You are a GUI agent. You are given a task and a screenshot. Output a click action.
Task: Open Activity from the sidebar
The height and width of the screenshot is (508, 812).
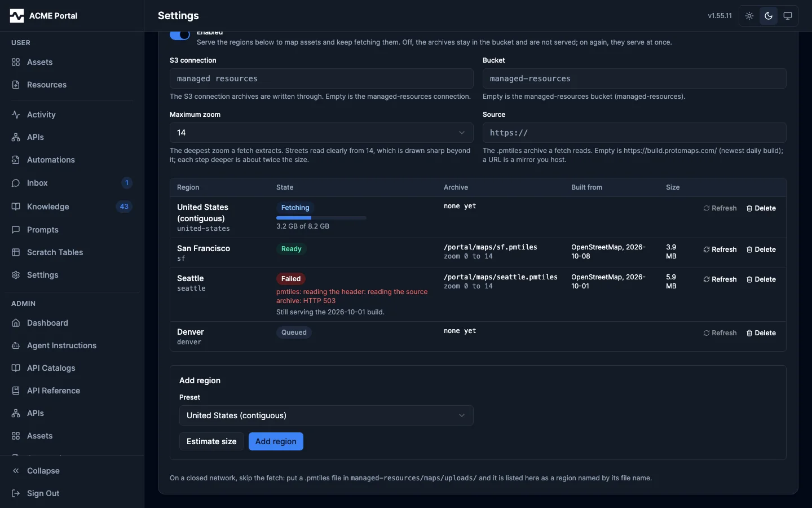point(72,115)
